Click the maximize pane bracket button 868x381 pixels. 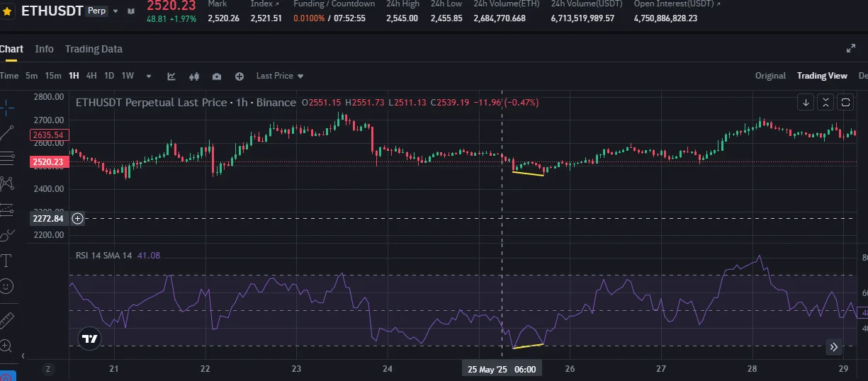tap(845, 103)
